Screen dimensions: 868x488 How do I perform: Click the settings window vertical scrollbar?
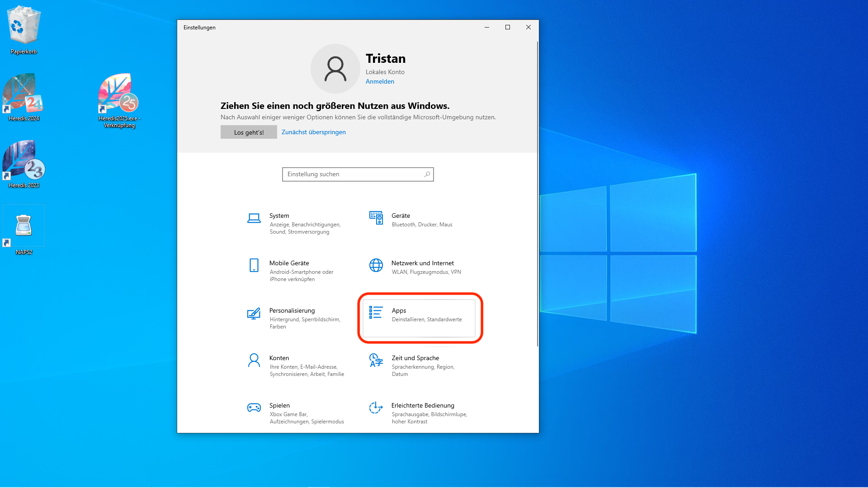(537, 194)
